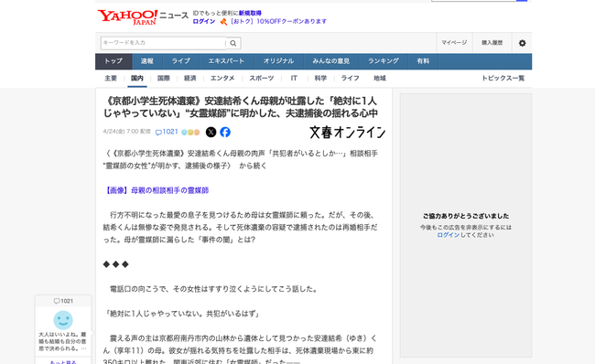Open settings via gear icon
Screen dimensions: 595x364
tap(522, 43)
